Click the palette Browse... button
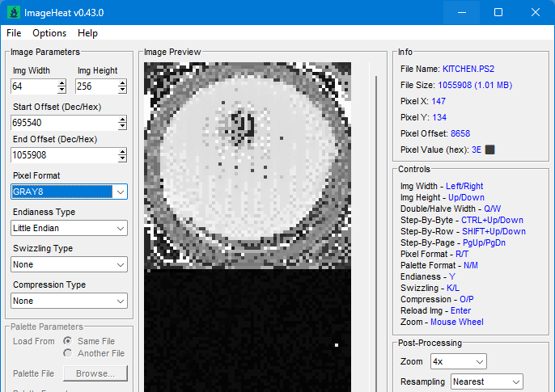 (95, 373)
